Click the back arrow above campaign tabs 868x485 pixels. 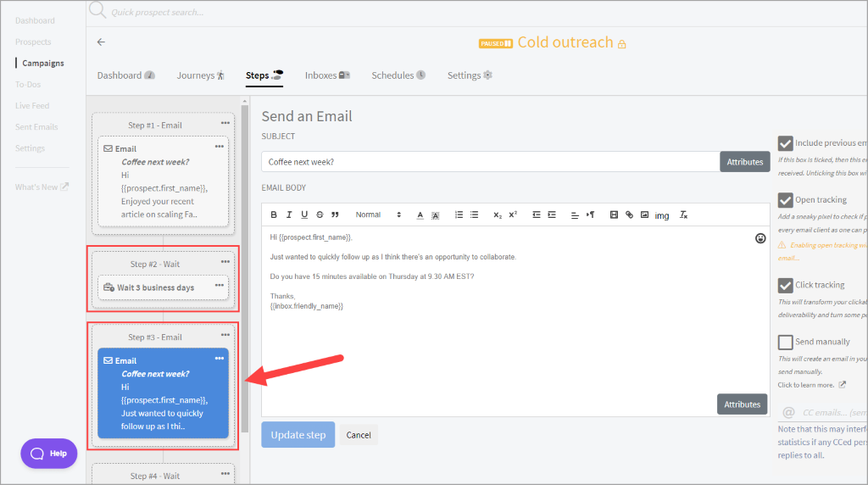click(x=101, y=42)
